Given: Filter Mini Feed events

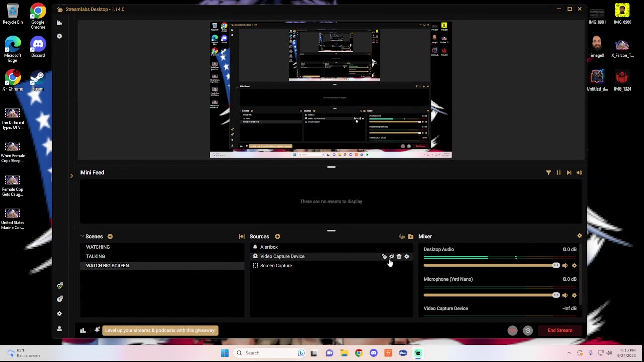Looking at the screenshot, I should coord(549,173).
